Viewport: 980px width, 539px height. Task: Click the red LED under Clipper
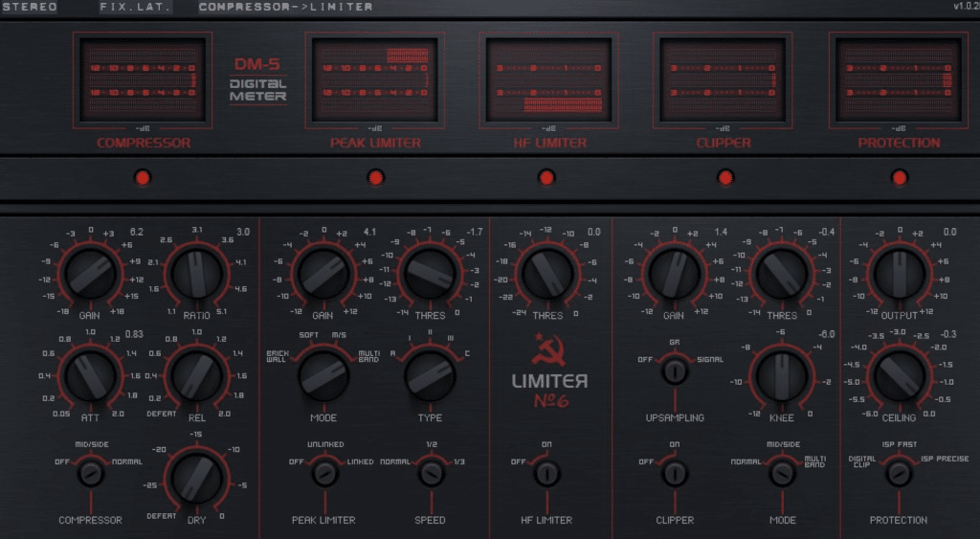[x=725, y=177]
